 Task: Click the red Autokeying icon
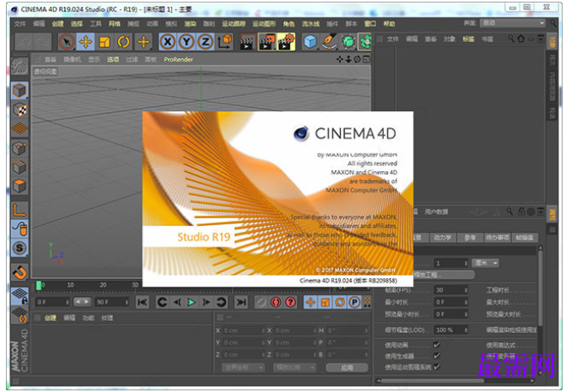(276, 302)
